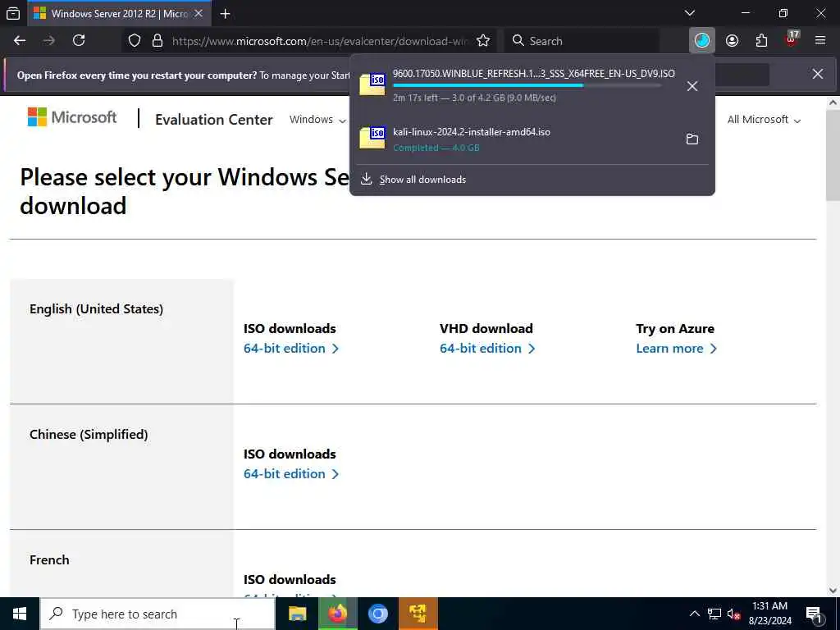Click the Microsoft logo
The height and width of the screenshot is (630, 840).
(x=72, y=116)
